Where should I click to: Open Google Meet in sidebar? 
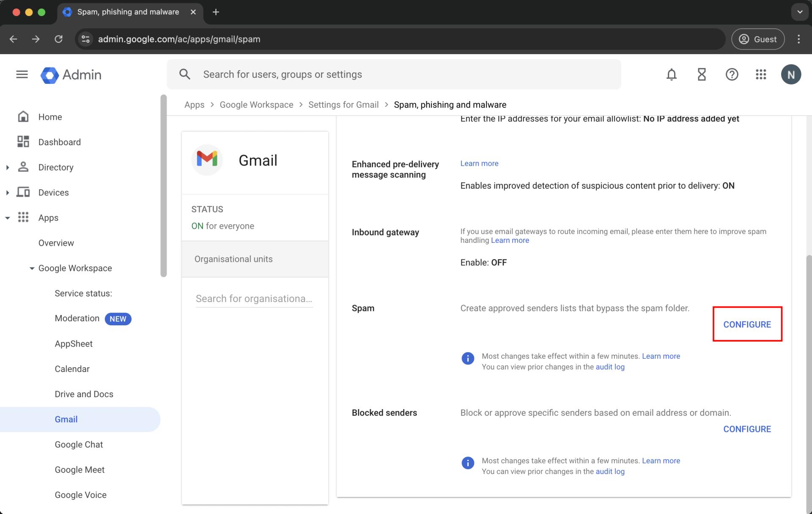80,470
